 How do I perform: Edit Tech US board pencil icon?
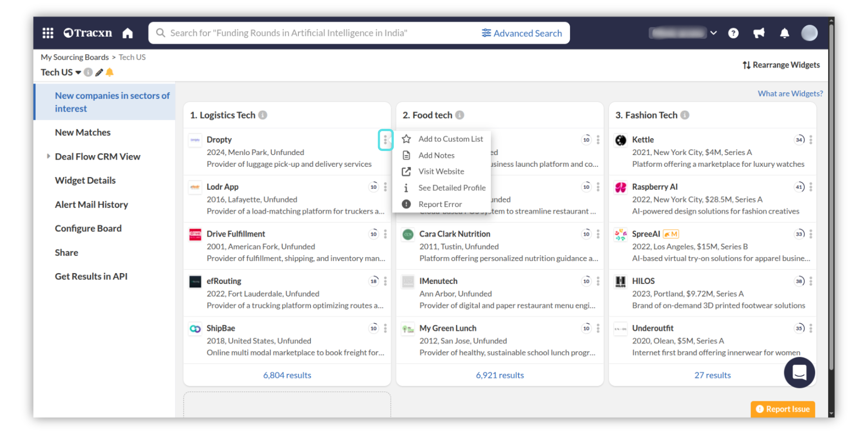point(99,72)
